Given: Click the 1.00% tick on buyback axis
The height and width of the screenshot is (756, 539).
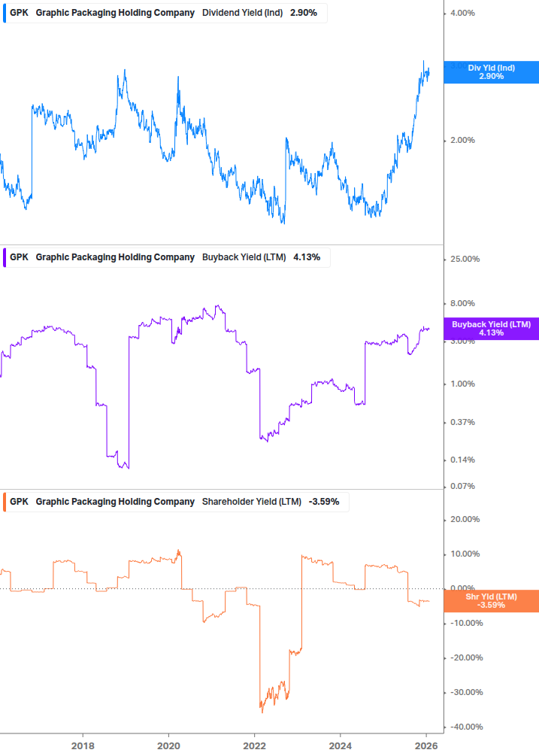Looking at the screenshot, I should tap(462, 384).
